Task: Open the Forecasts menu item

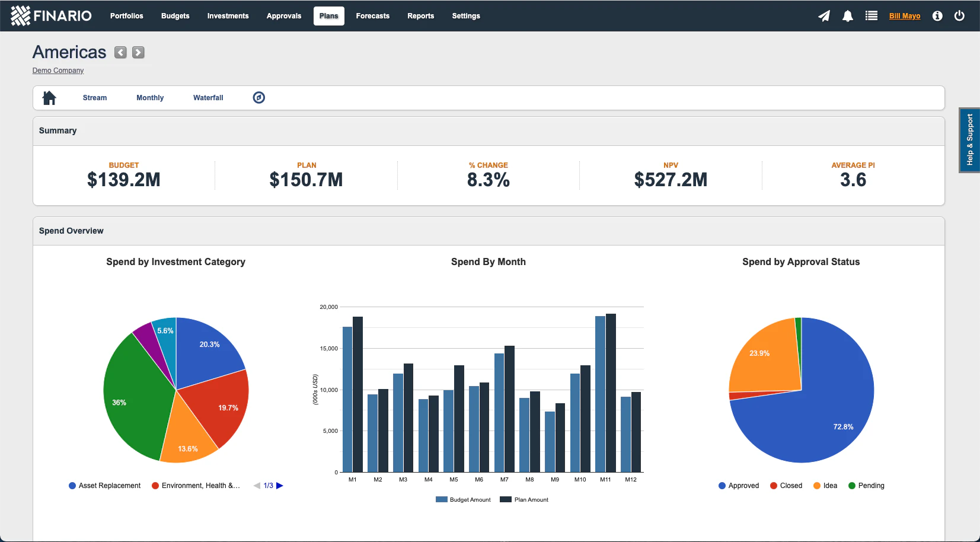Action: click(372, 16)
